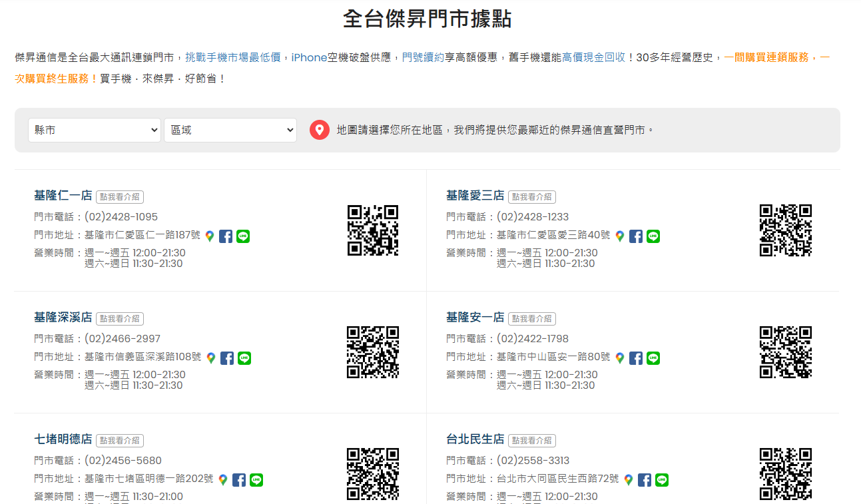
Task: Open Google Maps for 基隆愛三店
Action: pos(619,236)
